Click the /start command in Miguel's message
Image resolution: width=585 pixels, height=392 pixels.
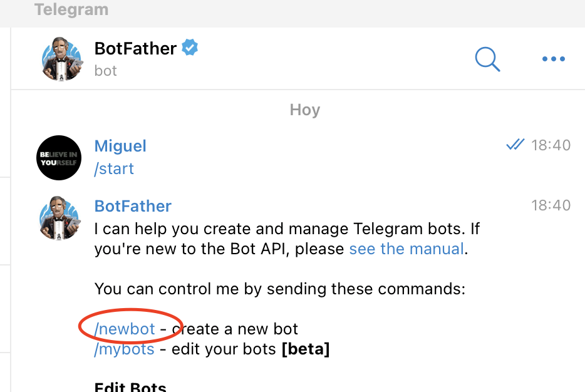[x=114, y=168]
